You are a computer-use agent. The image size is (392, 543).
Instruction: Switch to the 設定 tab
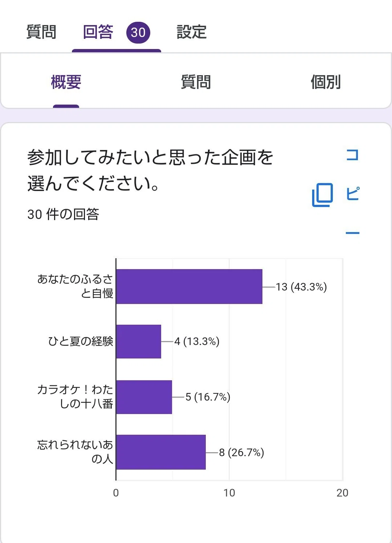coord(192,32)
